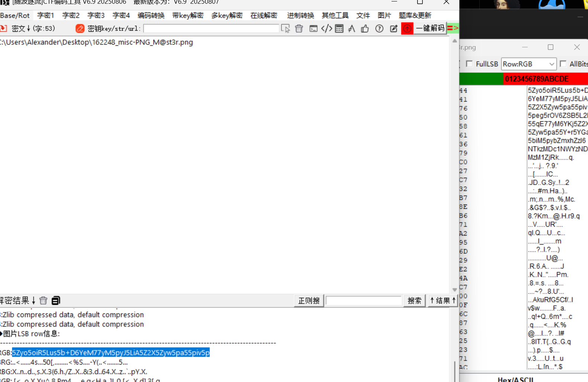Click the RBG result line

74,372
